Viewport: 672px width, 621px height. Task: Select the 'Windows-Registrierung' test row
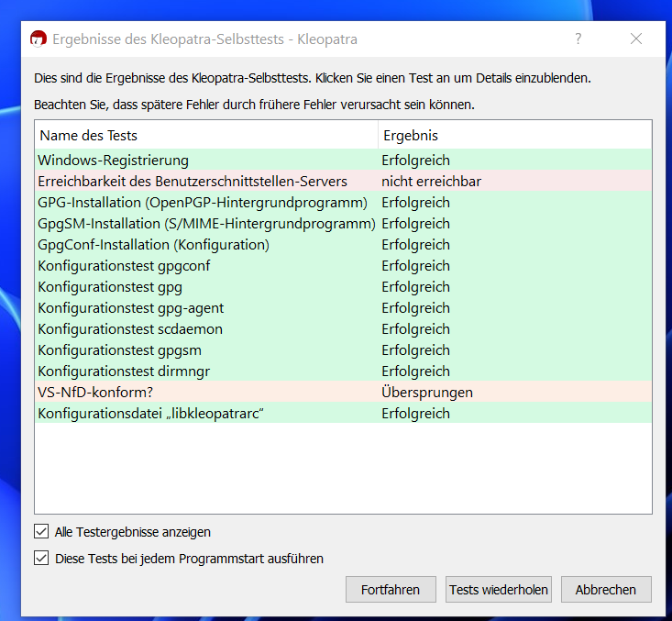(343, 160)
